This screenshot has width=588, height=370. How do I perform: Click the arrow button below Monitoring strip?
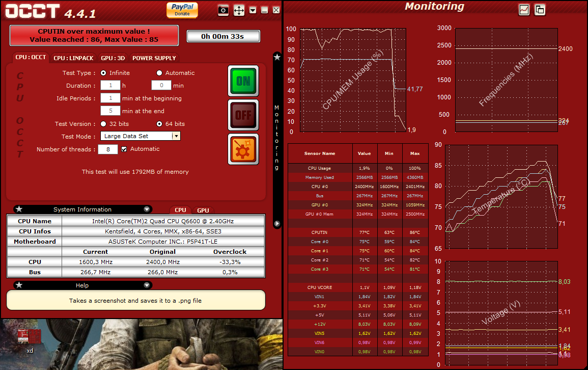click(277, 224)
